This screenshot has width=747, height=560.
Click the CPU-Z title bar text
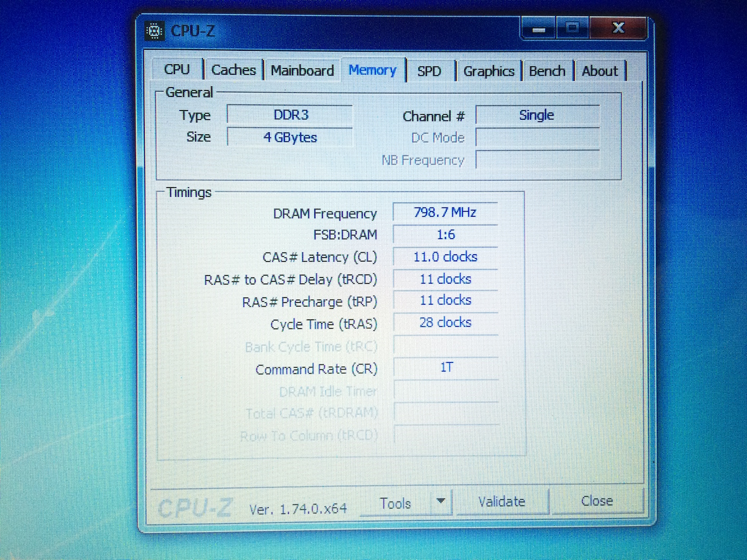click(x=192, y=31)
